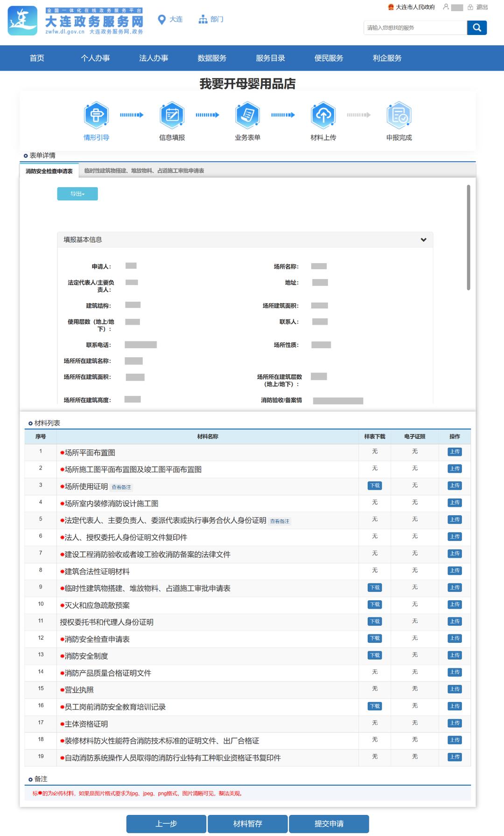Image resolution: width=504 pixels, height=836 pixels.
Task: Select the 营业执照 material name text
Action: (x=79, y=690)
